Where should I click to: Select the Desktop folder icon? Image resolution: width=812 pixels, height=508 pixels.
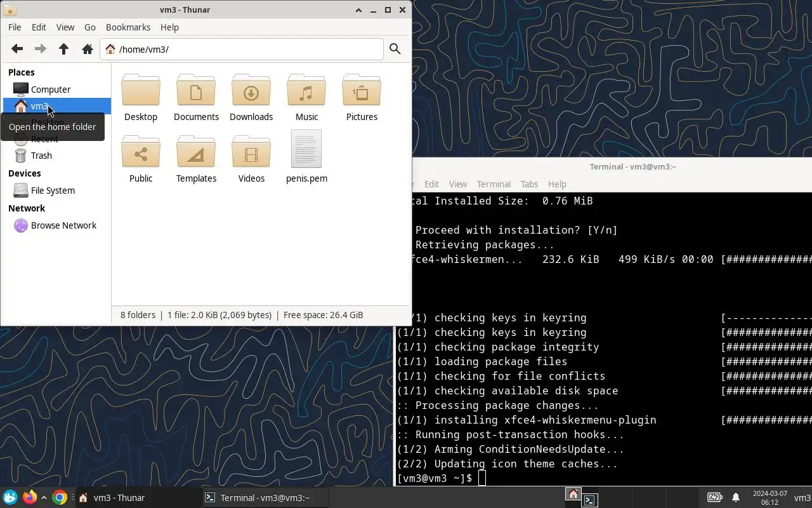(141, 90)
